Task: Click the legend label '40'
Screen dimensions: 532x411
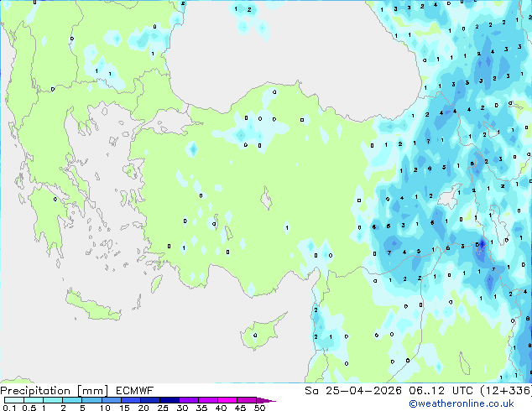Action: [x=221, y=408]
